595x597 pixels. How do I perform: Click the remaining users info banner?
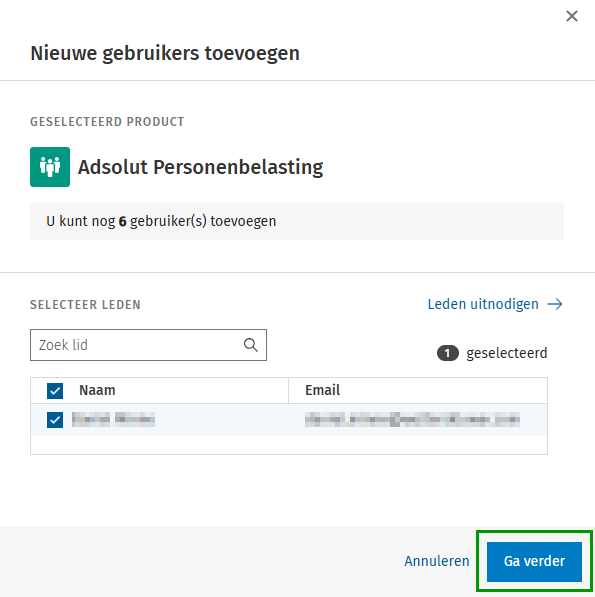[x=297, y=221]
